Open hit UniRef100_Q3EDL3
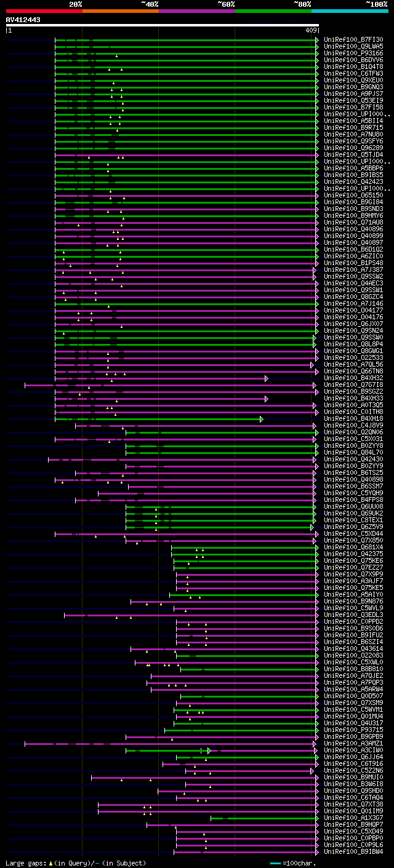The height and width of the screenshot is (868, 394). tap(353, 615)
